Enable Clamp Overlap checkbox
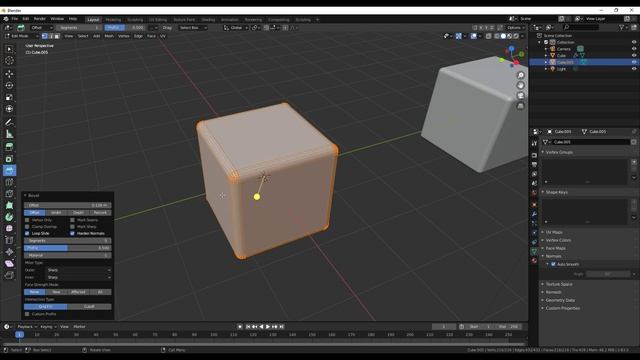The height and width of the screenshot is (360, 640). (27, 227)
